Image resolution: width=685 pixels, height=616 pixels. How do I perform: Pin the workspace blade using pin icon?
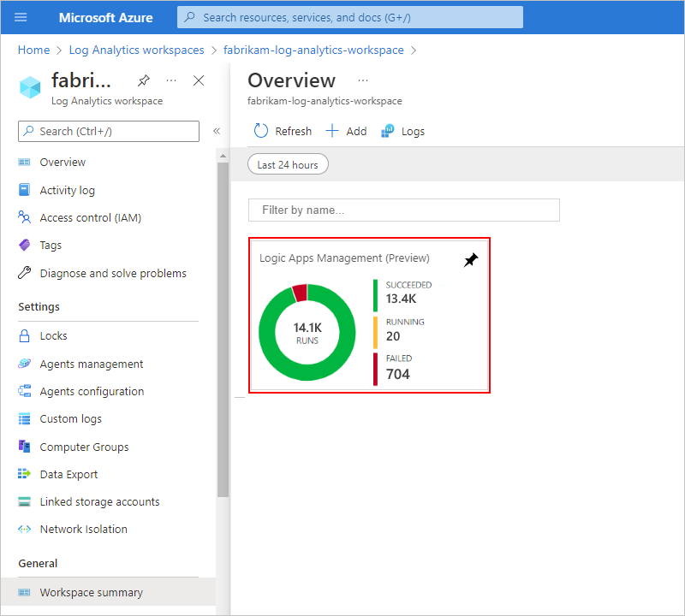(143, 80)
